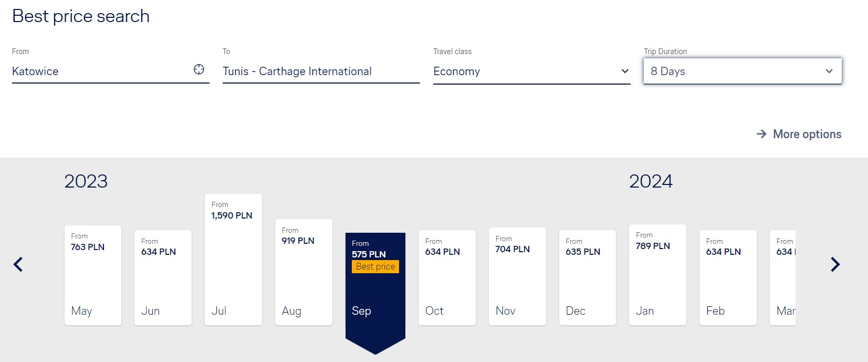This screenshot has height=362, width=868.
Task: Click the orange Best price badge
Action: [x=375, y=267]
